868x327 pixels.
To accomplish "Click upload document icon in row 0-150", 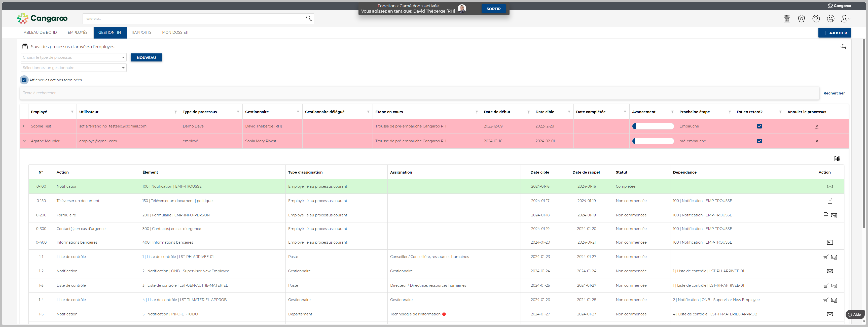I will tap(829, 201).
